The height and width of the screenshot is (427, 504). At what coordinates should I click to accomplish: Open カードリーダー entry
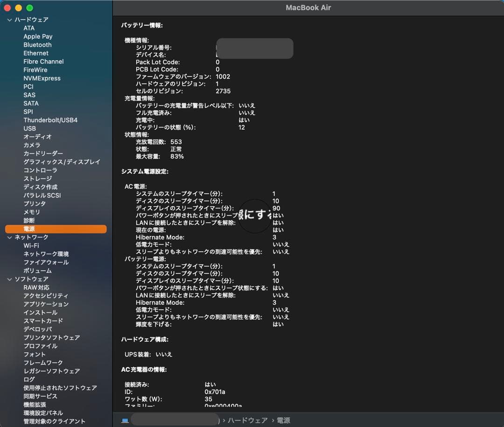pyautogui.click(x=43, y=154)
